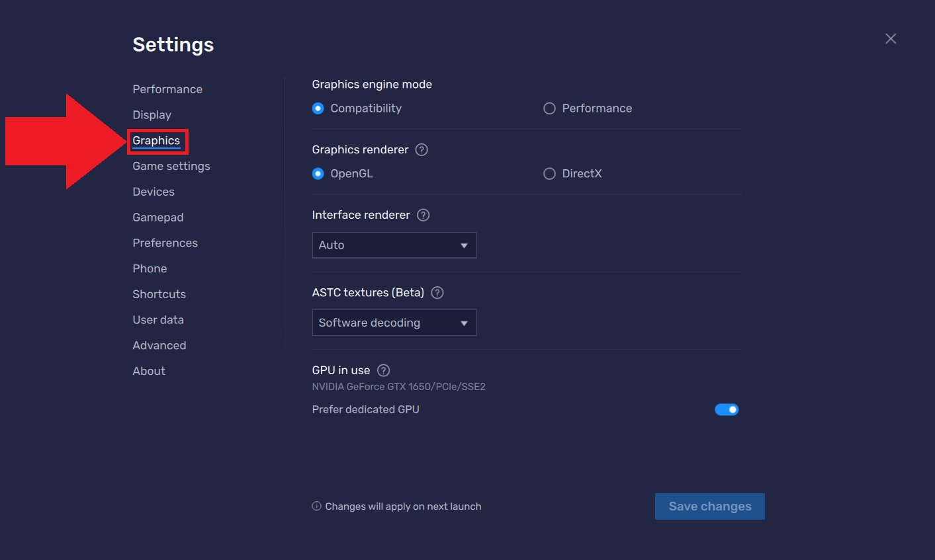935x560 pixels.
Task: Close the Settings window
Action: coord(890,38)
